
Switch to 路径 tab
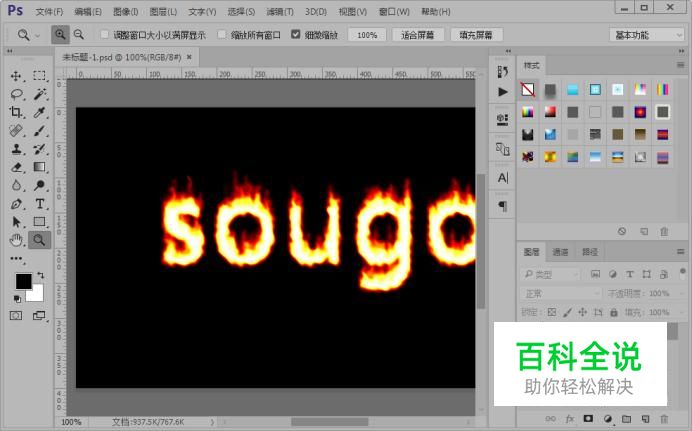pyautogui.click(x=590, y=252)
